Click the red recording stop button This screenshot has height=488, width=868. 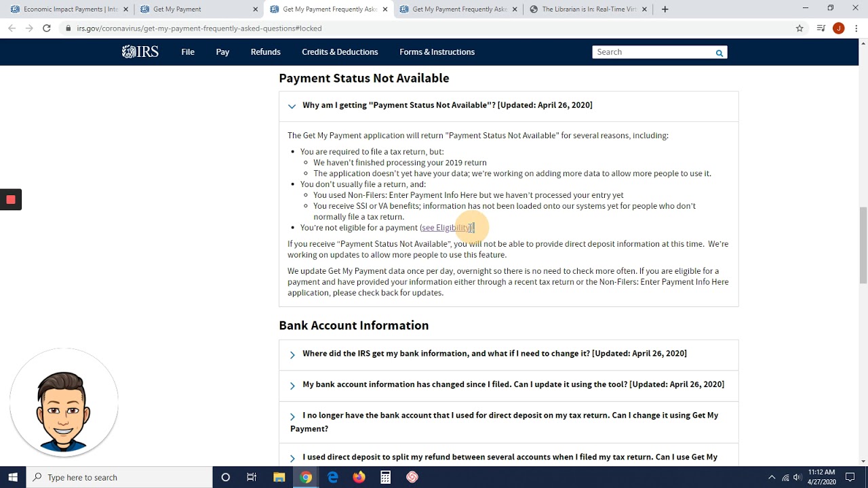[11, 199]
